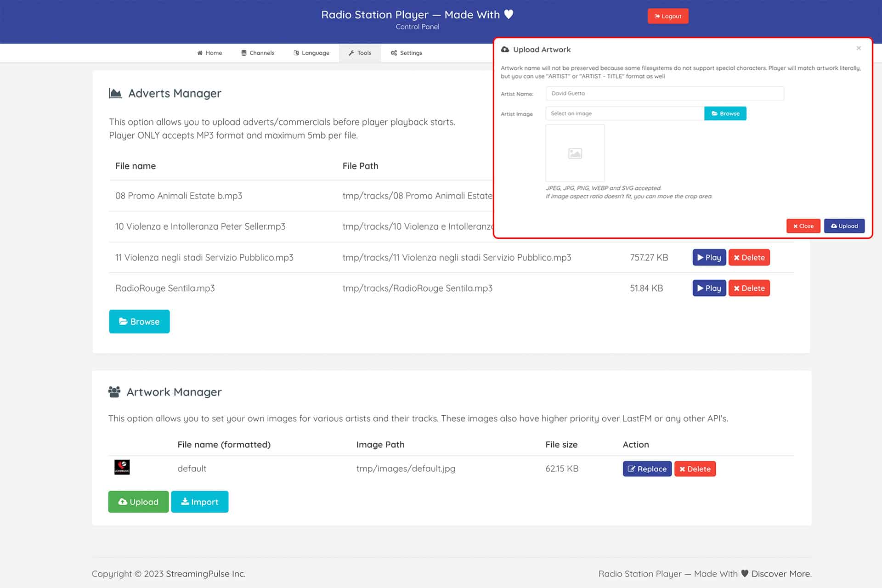Delete 11 Violenza negli stadi advert
This screenshot has width=882, height=588.
point(749,257)
